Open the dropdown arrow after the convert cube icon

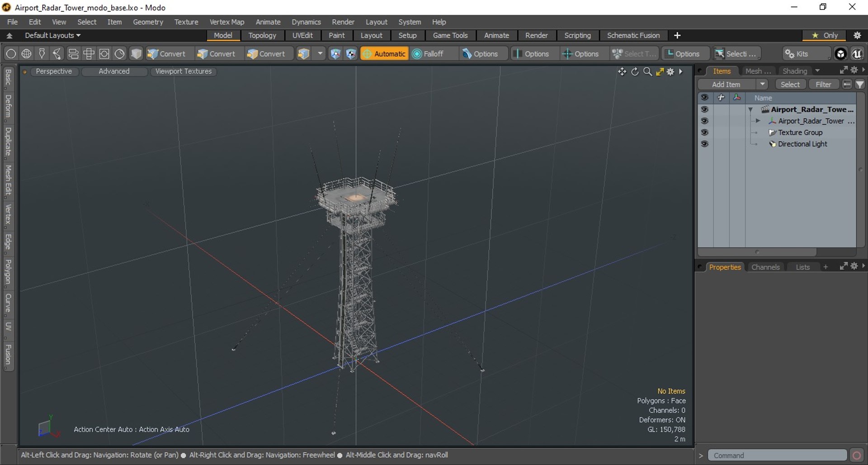[x=320, y=54]
